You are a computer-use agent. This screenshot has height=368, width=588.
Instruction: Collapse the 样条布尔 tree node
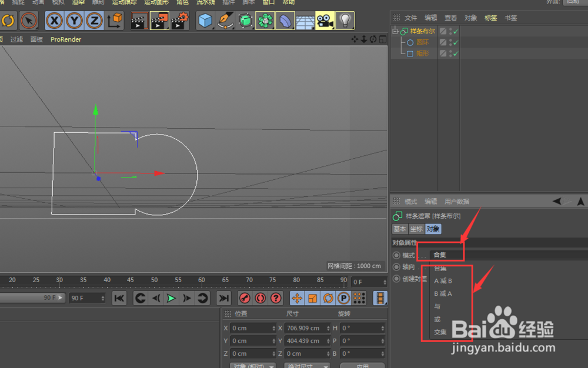click(x=395, y=31)
